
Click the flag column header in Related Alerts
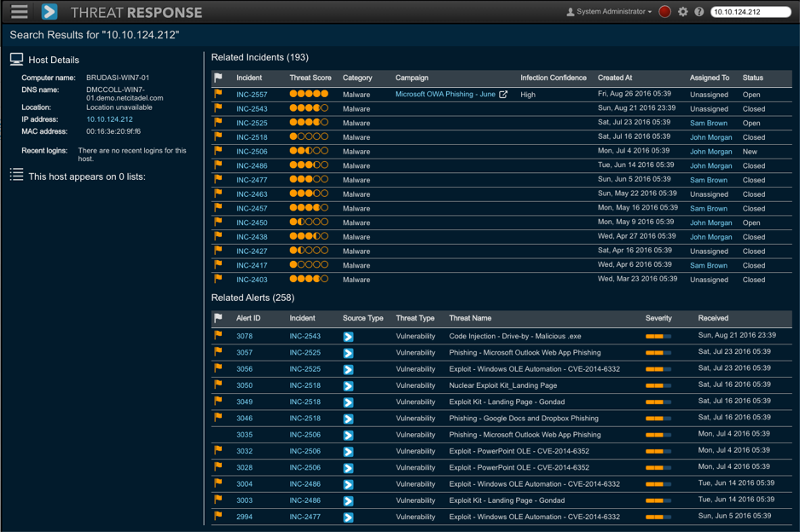coord(218,318)
